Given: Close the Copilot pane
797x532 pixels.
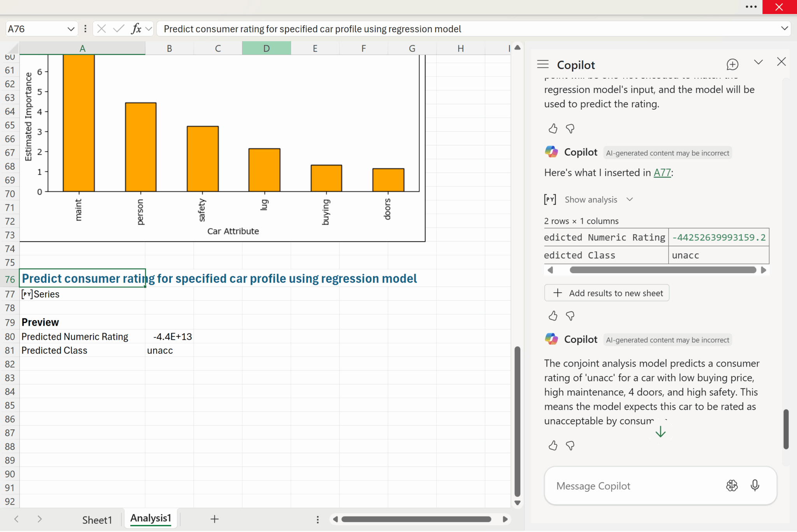Looking at the screenshot, I should pos(781,62).
